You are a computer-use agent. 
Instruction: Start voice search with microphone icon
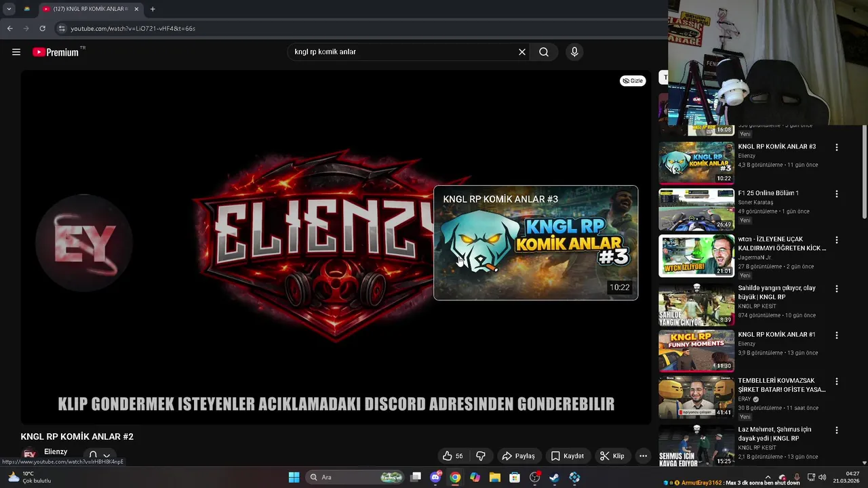tap(574, 52)
